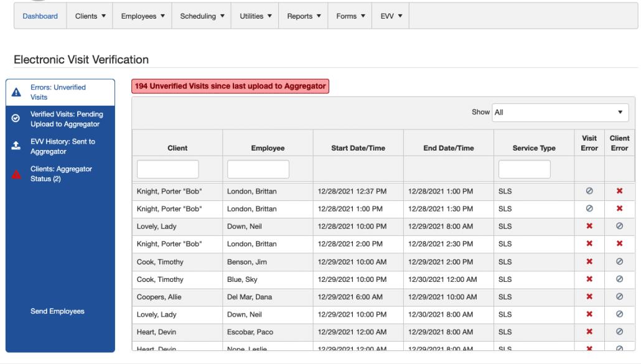Click the upload icon for EVV History
This screenshot has height=364, width=641.
(x=17, y=146)
